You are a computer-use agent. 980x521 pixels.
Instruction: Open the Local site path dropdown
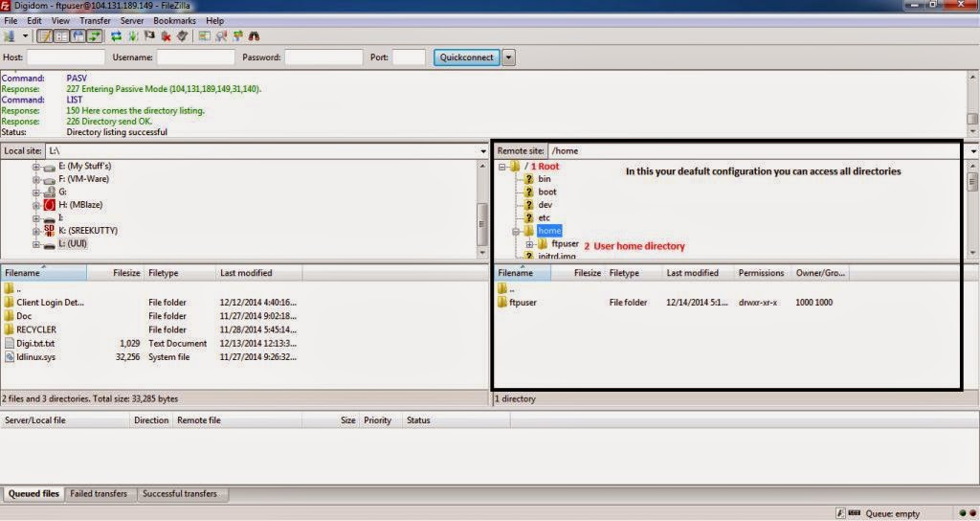click(x=482, y=150)
